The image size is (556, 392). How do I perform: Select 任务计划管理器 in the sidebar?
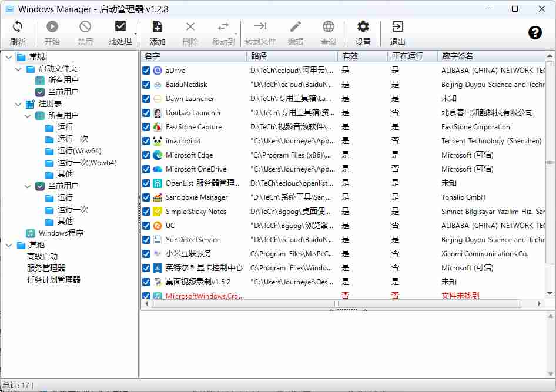click(53, 280)
